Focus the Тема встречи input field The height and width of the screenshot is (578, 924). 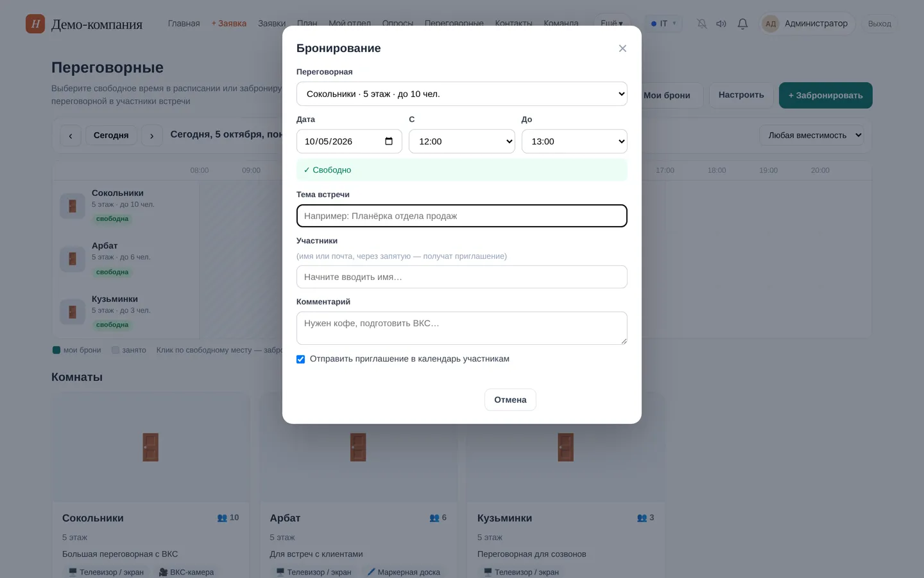point(462,216)
